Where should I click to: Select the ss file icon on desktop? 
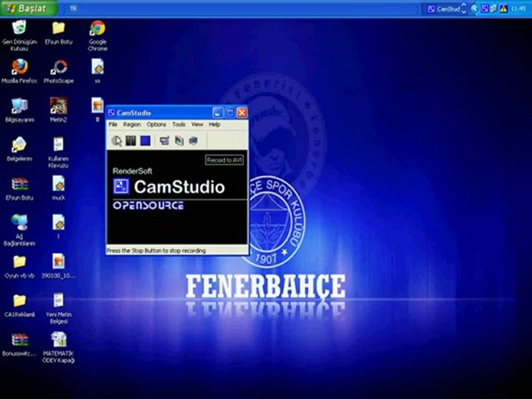[98, 71]
